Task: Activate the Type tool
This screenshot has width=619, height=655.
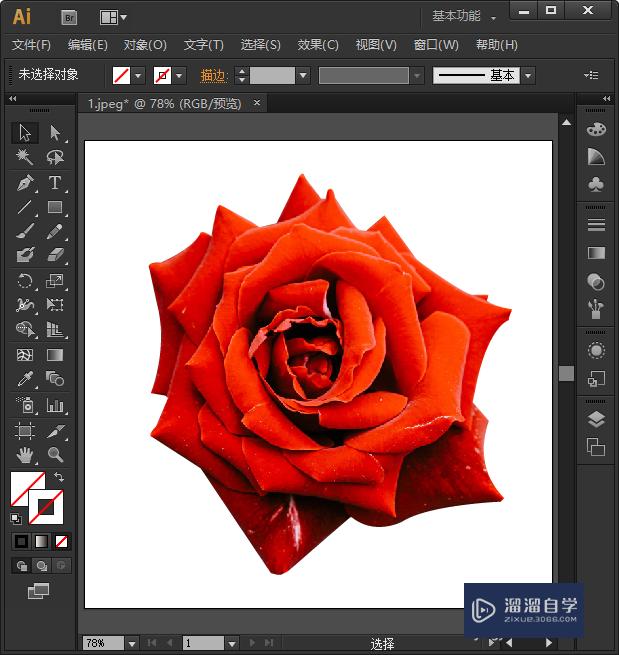Action: click(55, 183)
